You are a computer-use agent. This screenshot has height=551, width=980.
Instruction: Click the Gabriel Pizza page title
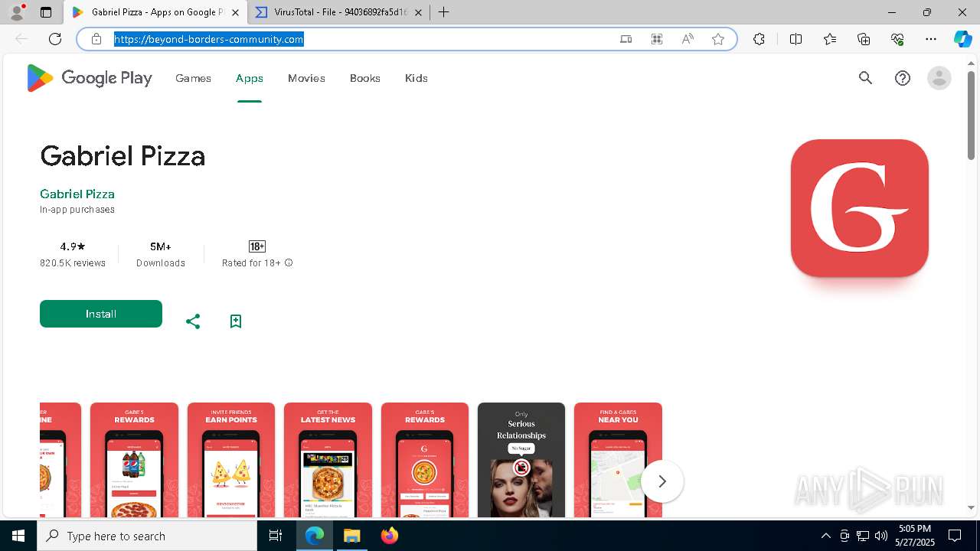click(x=122, y=156)
